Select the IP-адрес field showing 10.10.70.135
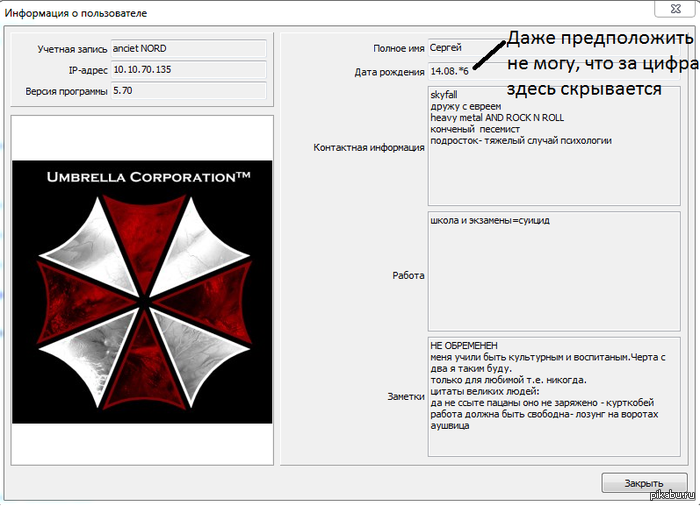 [188, 70]
